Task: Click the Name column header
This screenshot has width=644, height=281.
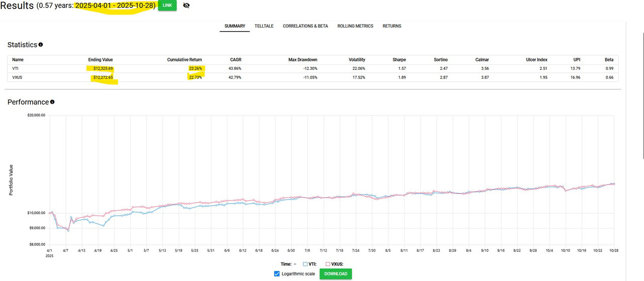Action: tap(18, 60)
